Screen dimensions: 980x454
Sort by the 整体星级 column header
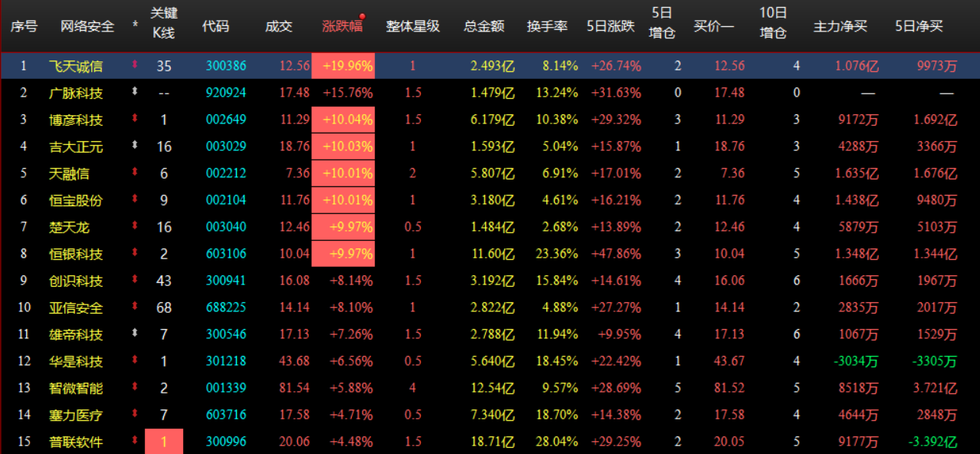pos(413,26)
